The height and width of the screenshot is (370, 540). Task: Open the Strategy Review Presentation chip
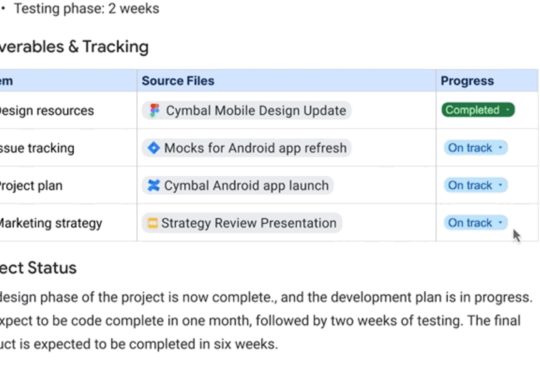242,223
